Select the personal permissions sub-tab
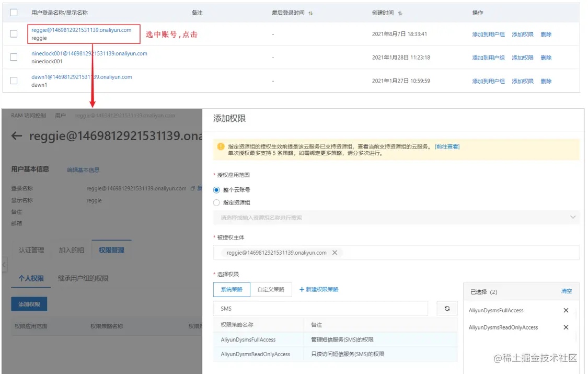The width and height of the screenshot is (588, 374). [x=31, y=278]
